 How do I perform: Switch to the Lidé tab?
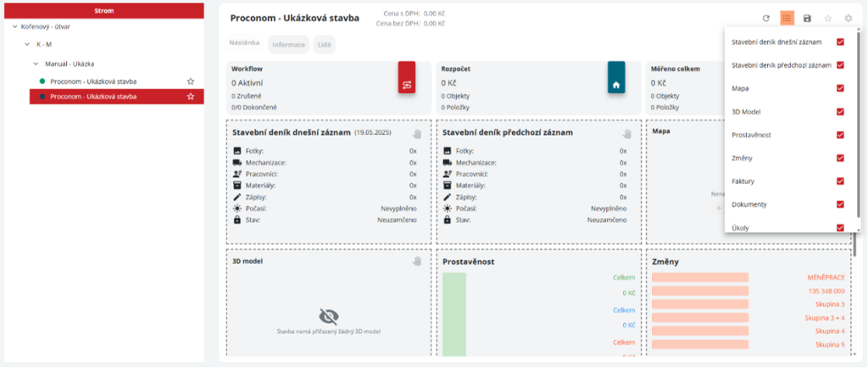click(325, 44)
